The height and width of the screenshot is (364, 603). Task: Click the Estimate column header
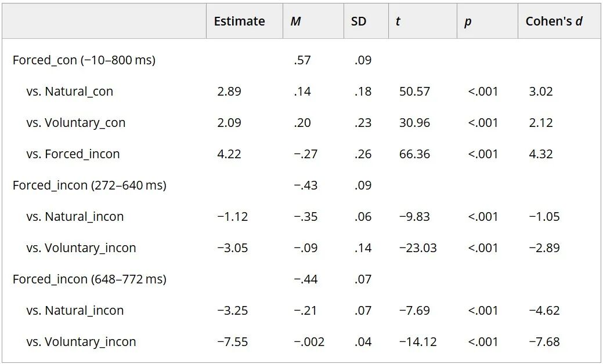click(239, 21)
